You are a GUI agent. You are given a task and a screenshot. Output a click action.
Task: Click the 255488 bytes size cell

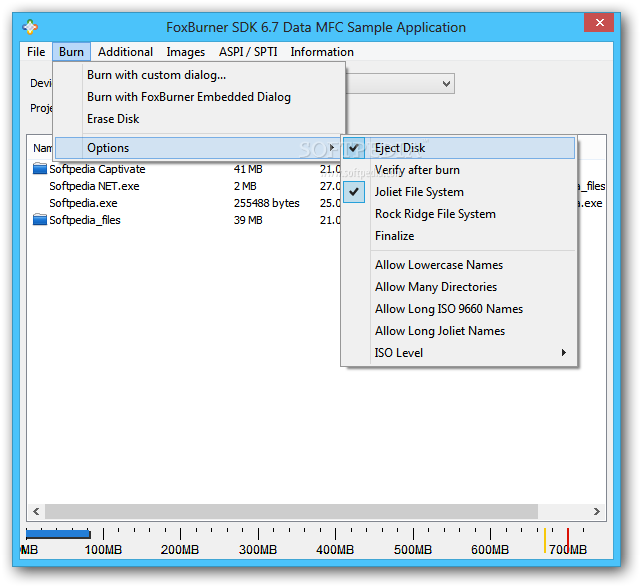(x=267, y=203)
